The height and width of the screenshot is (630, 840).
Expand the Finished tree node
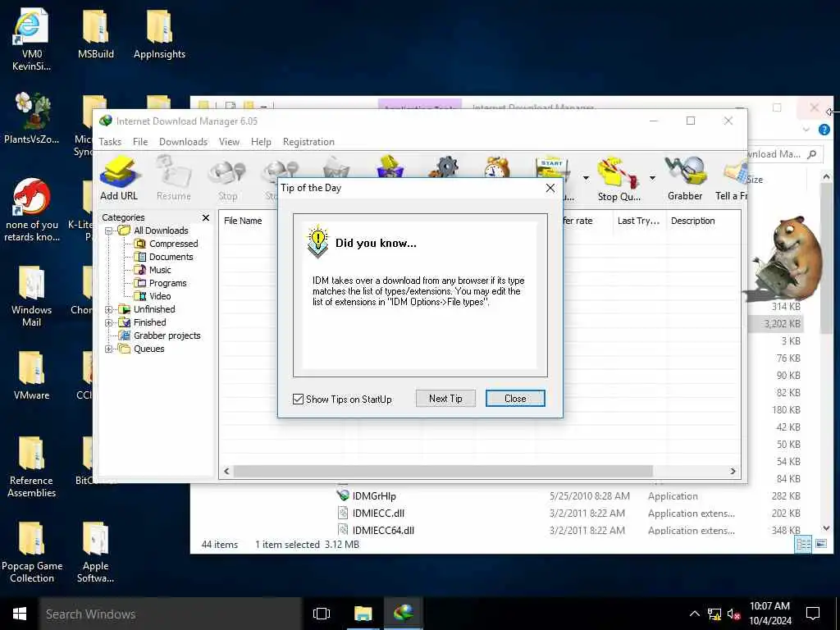coord(109,322)
